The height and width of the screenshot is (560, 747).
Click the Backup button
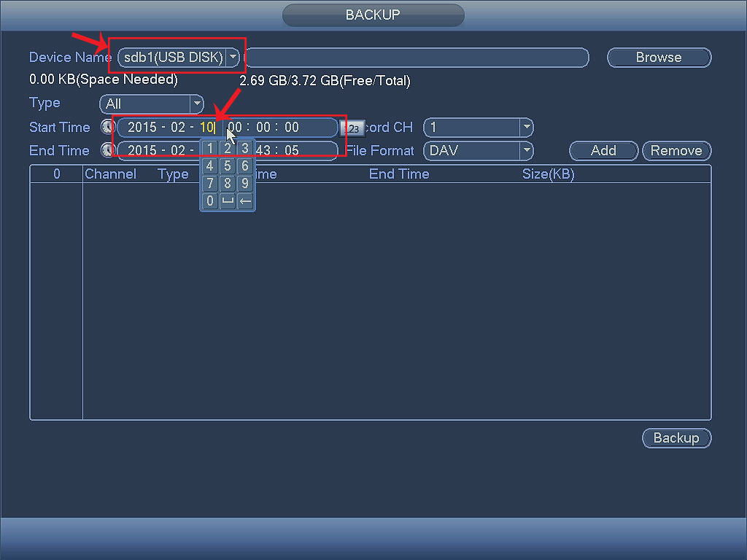(676, 438)
